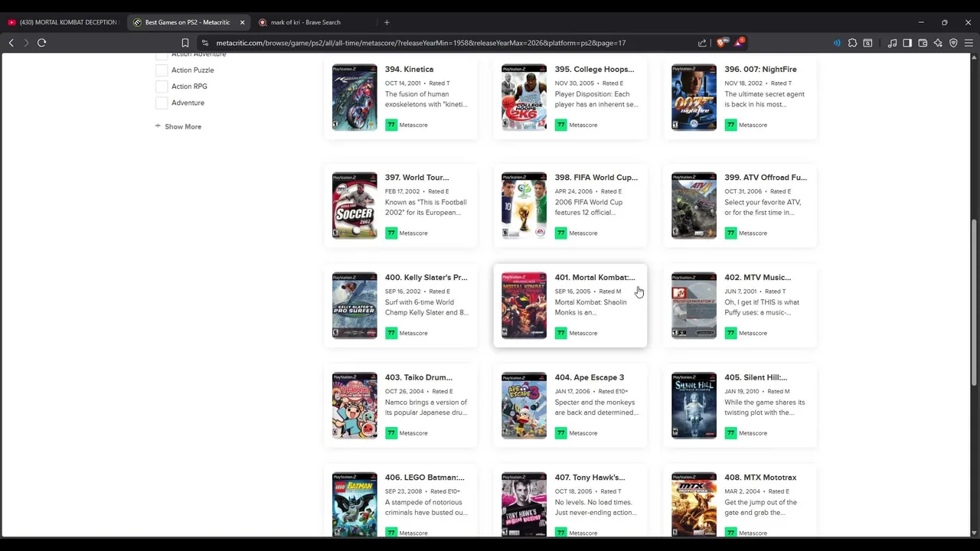This screenshot has width=980, height=551.
Task: Open site settings icon beside the URL
Action: click(204, 43)
